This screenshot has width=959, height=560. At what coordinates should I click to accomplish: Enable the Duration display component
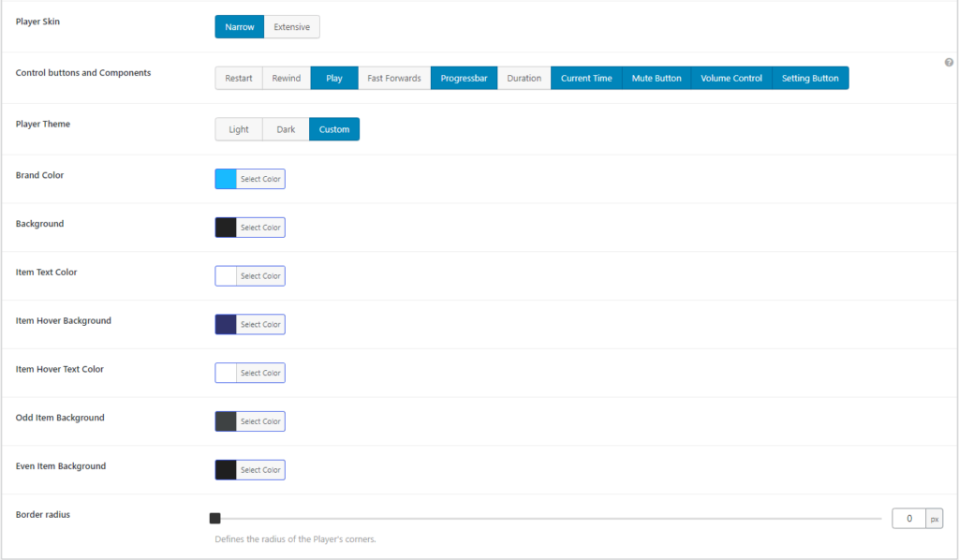tap(523, 78)
